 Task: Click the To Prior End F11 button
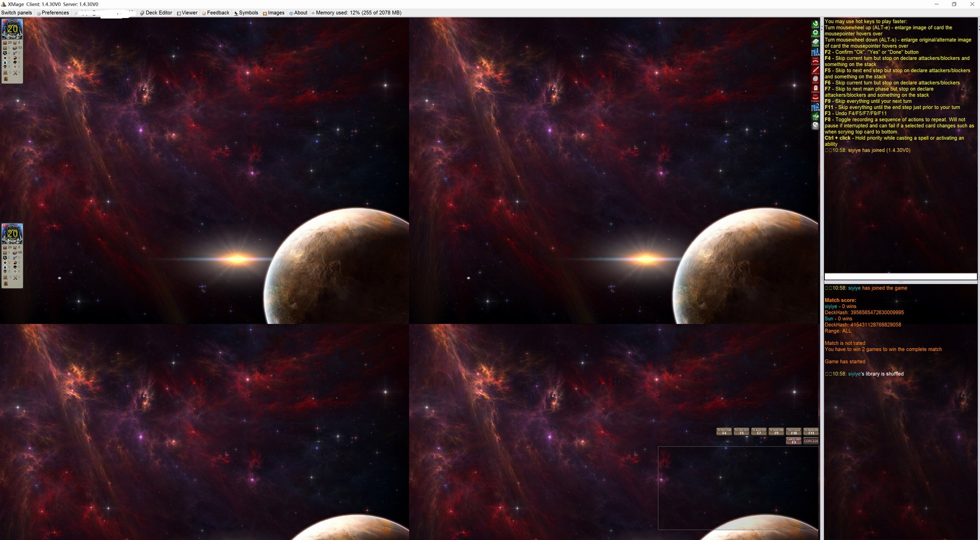coord(811,431)
